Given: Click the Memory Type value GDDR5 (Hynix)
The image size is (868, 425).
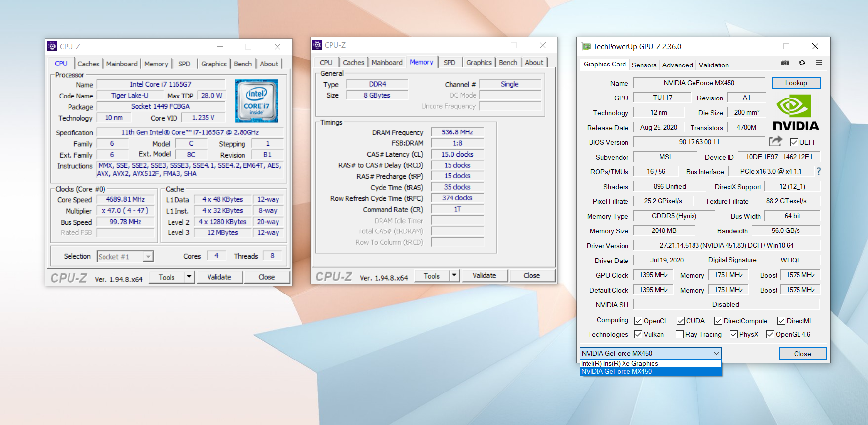Looking at the screenshot, I should (674, 216).
